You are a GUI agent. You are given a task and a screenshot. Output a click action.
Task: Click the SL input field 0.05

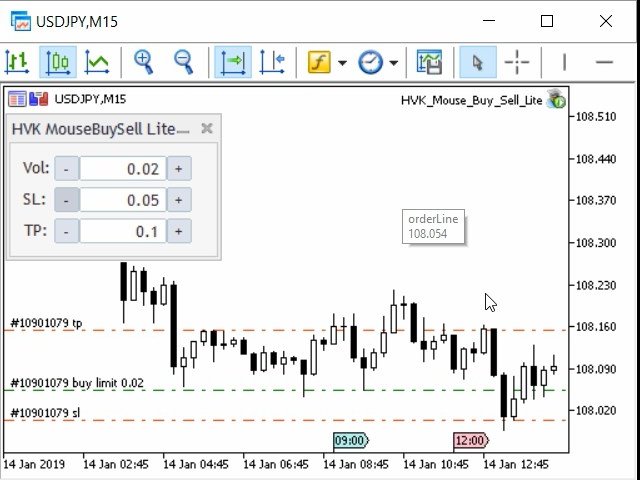coord(123,200)
